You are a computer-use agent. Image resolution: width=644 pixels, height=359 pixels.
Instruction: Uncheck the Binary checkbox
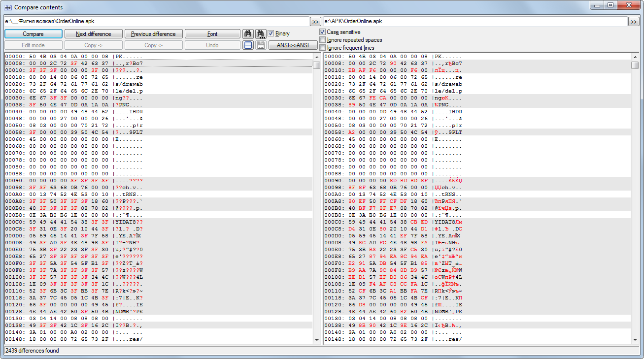point(271,33)
